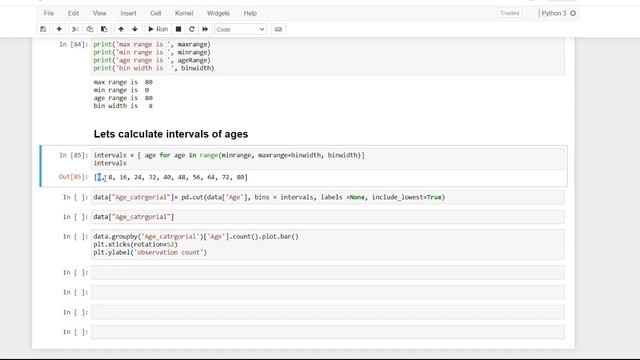Open the Cell menu

pyautogui.click(x=156, y=13)
